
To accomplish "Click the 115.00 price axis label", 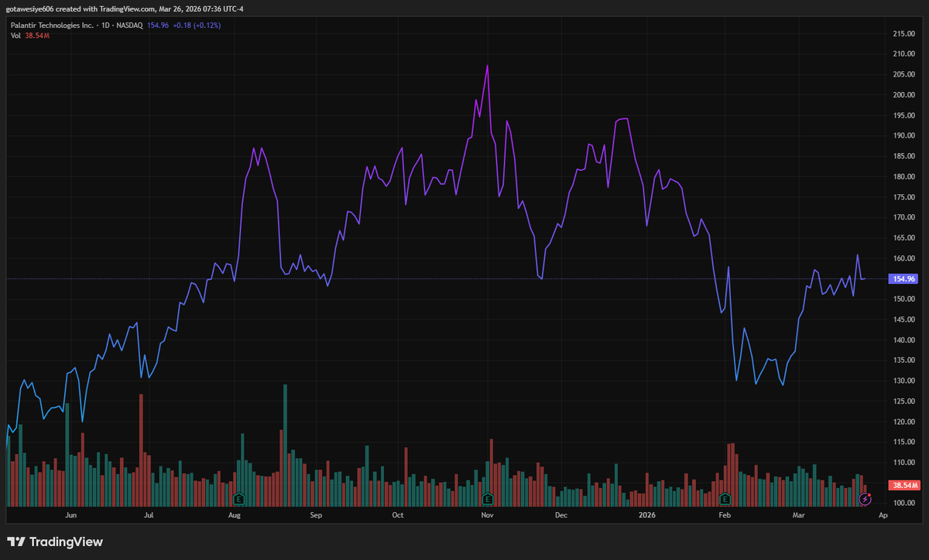I will click(904, 442).
